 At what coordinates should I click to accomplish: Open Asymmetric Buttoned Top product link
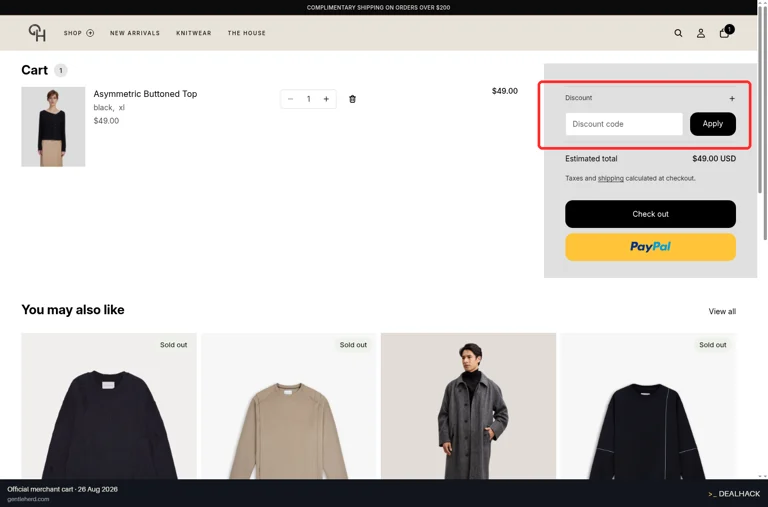(145, 94)
